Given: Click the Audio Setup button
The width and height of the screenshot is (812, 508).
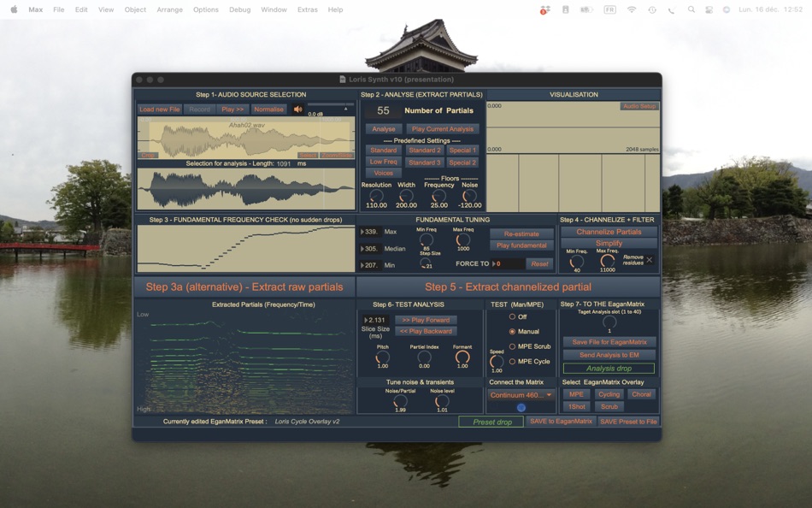Looking at the screenshot, I should click(x=639, y=106).
